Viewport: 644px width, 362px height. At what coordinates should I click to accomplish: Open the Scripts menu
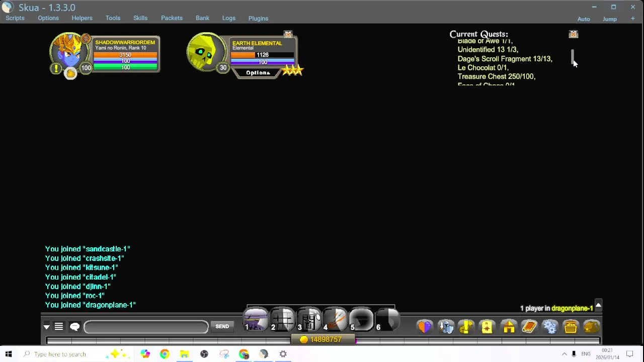(15, 18)
